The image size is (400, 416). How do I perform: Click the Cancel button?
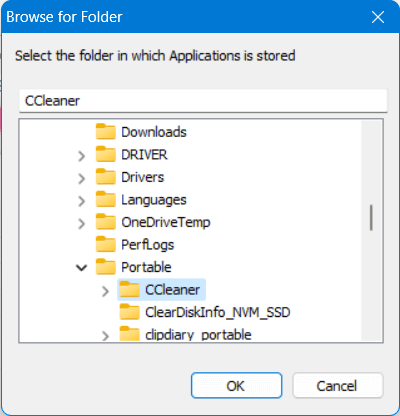338,386
